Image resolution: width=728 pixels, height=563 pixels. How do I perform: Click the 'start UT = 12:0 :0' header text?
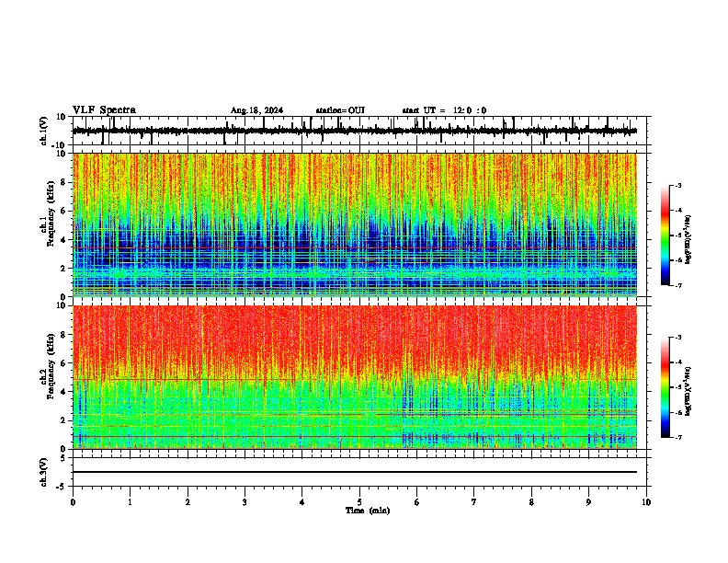click(444, 110)
